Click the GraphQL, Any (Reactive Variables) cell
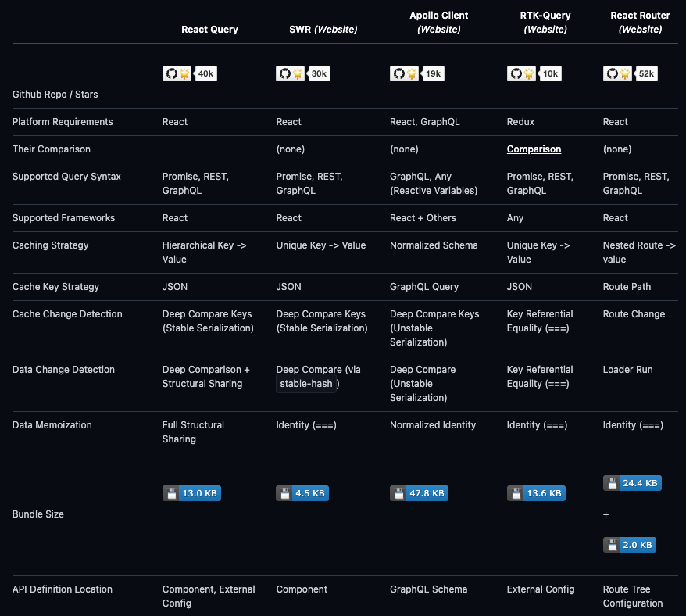686x616 pixels. (434, 184)
